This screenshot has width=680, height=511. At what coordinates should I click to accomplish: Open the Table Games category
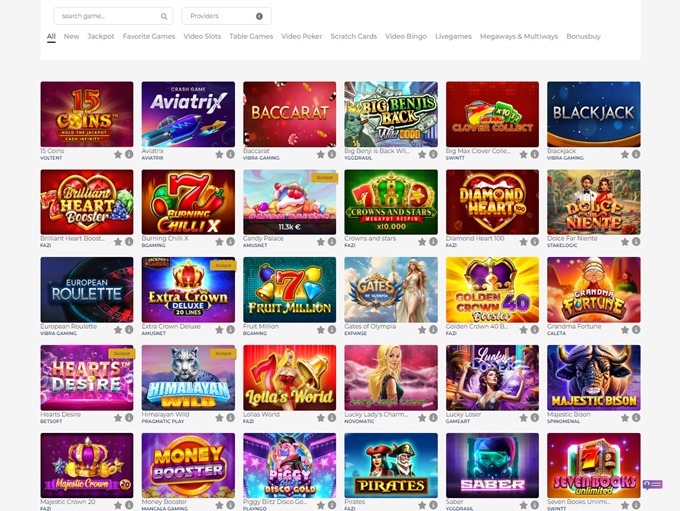pos(251,36)
